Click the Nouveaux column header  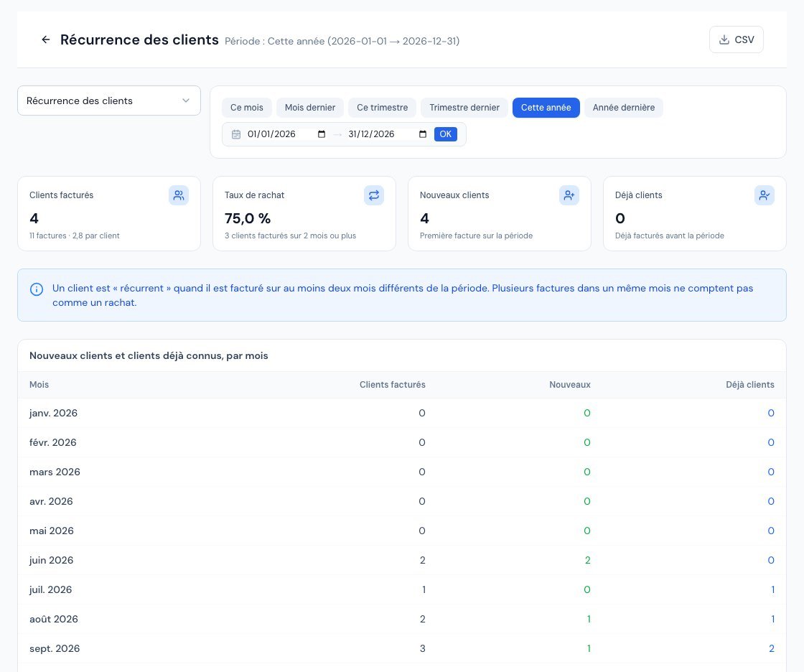(x=570, y=385)
